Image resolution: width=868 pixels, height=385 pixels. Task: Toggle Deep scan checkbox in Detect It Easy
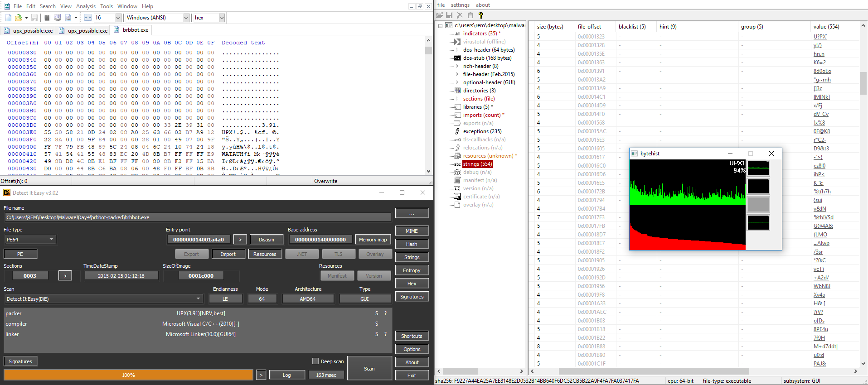tap(315, 361)
